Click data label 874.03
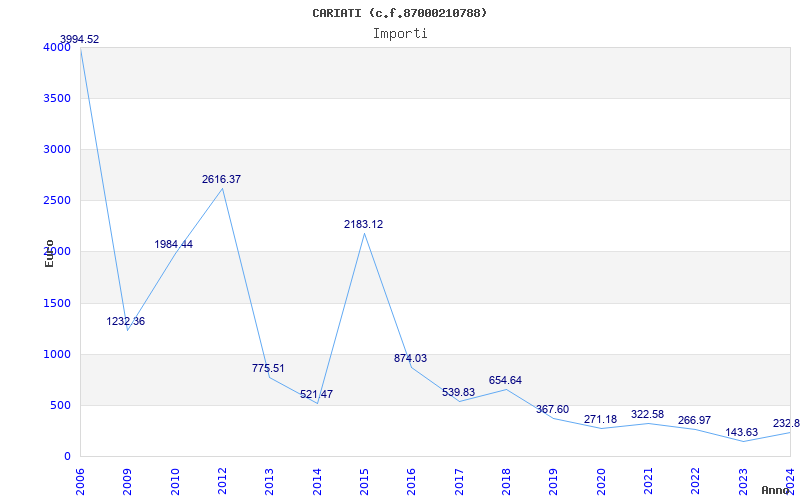Image resolution: width=800 pixels, height=500 pixels. click(410, 359)
